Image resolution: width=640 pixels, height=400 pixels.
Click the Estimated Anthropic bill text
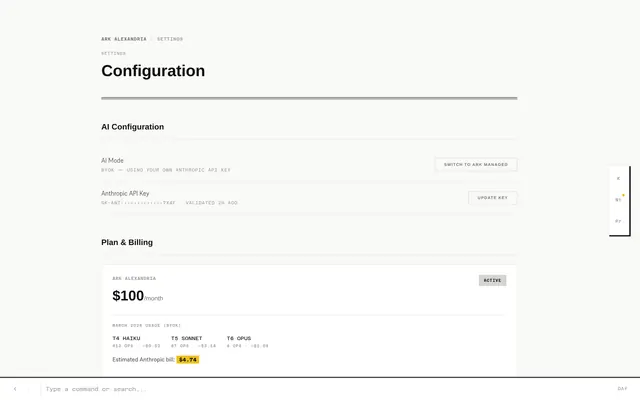[143, 360]
